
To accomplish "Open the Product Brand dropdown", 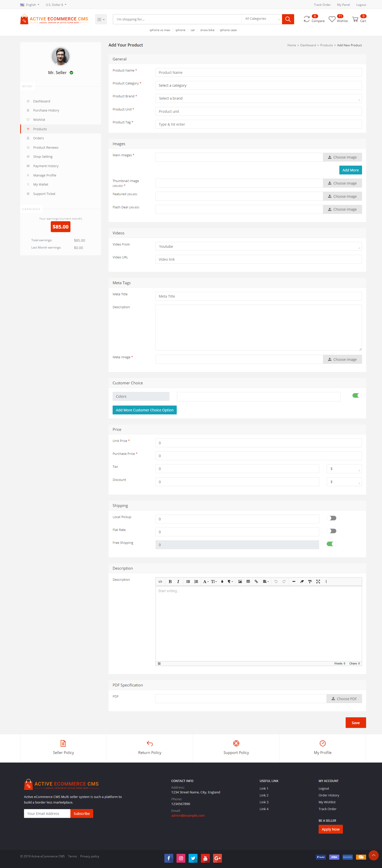I will coord(259,98).
